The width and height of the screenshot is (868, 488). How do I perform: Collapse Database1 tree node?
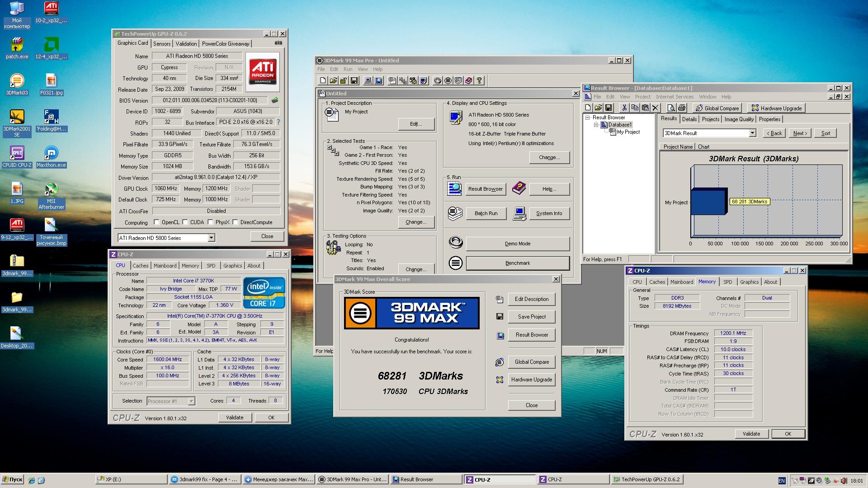pos(596,125)
